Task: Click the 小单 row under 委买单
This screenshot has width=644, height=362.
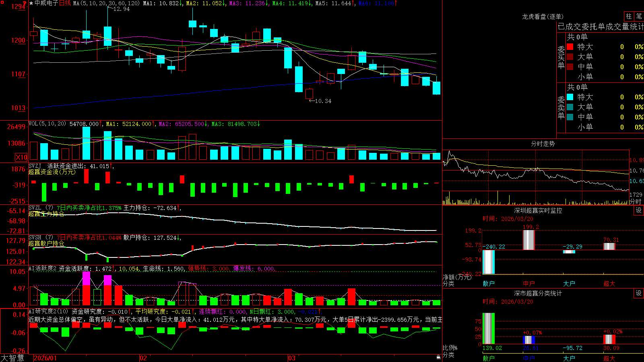Action: point(605,77)
